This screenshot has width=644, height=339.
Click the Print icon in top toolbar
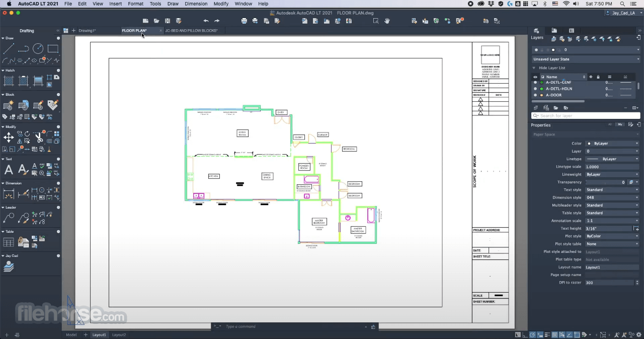tap(244, 21)
